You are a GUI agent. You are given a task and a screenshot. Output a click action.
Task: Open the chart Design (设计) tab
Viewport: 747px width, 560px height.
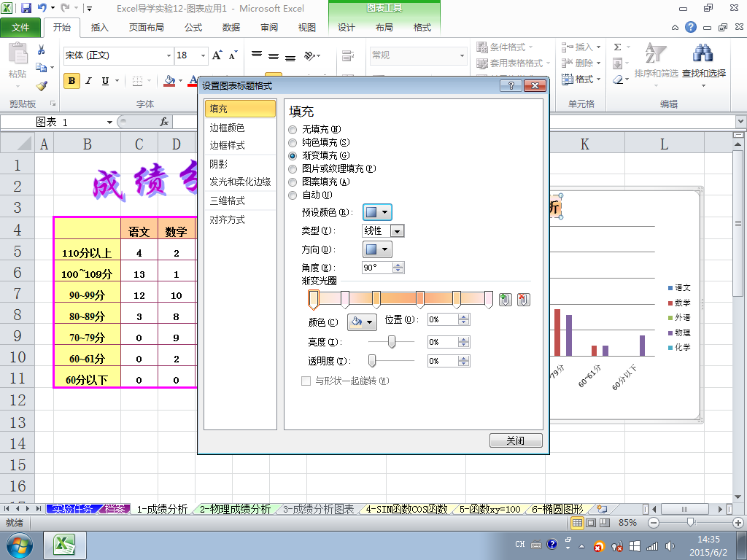(x=347, y=28)
